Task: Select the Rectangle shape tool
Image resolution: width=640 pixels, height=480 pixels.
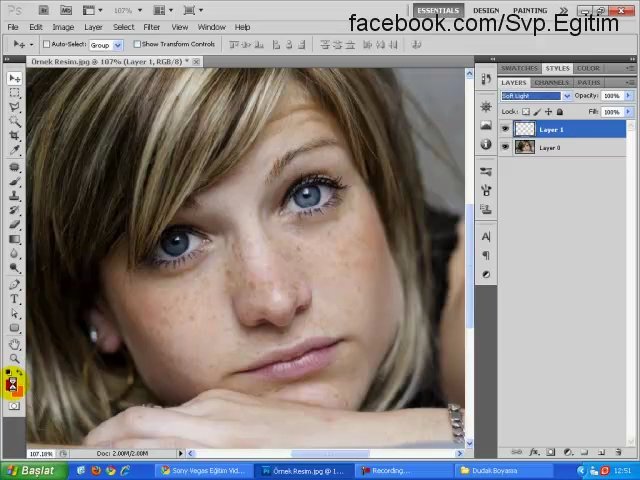Action: point(15,328)
